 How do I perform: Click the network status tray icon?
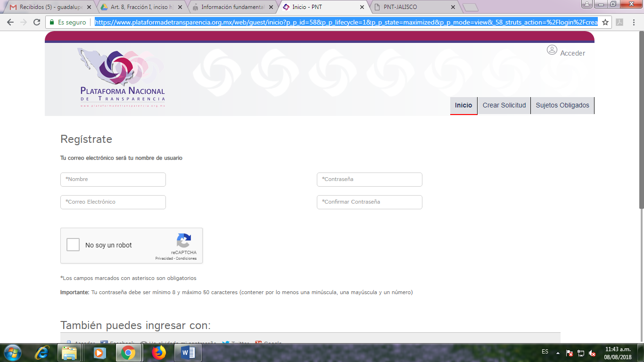(x=581, y=353)
